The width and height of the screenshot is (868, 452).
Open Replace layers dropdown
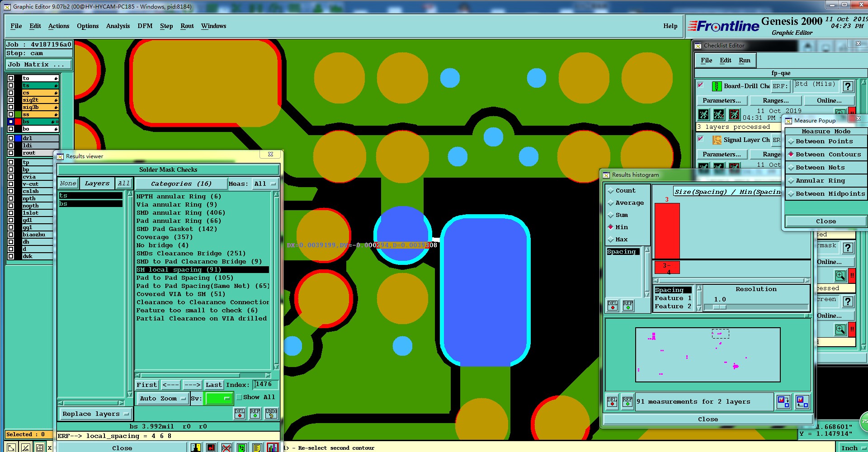point(95,414)
